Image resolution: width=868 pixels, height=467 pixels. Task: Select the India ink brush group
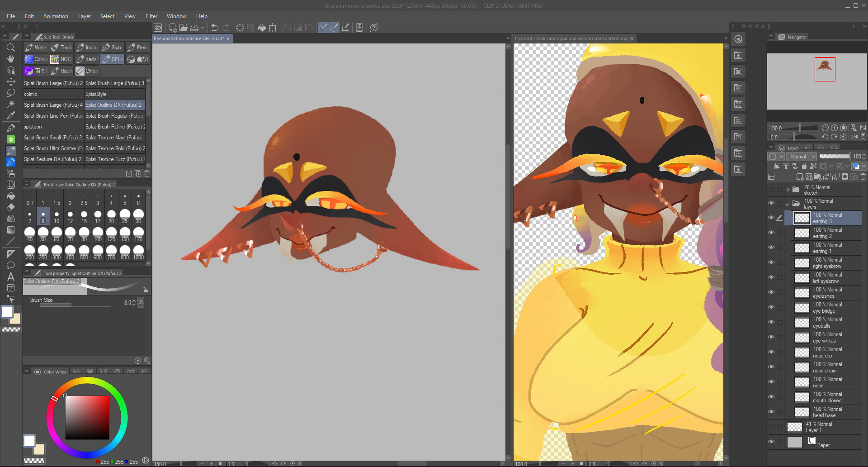point(86,47)
